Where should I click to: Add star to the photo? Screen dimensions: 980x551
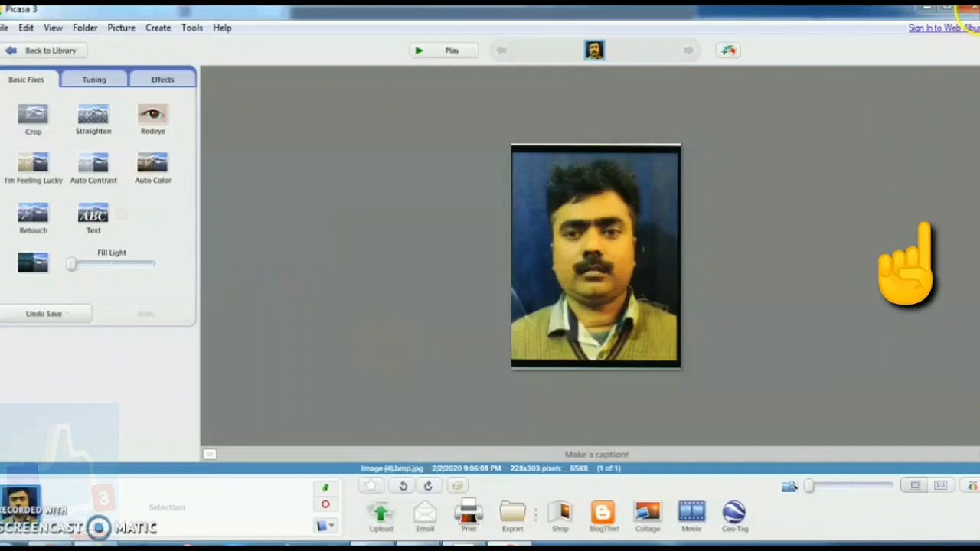coord(371,485)
